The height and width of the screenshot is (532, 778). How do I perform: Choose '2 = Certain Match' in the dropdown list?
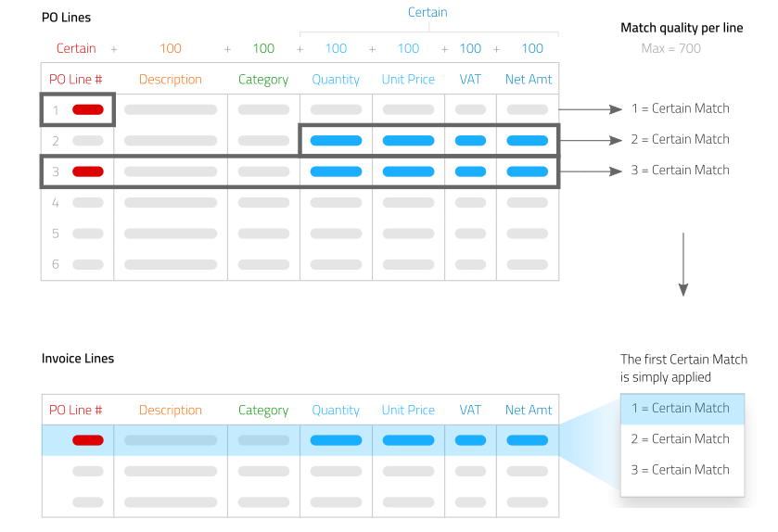point(681,438)
